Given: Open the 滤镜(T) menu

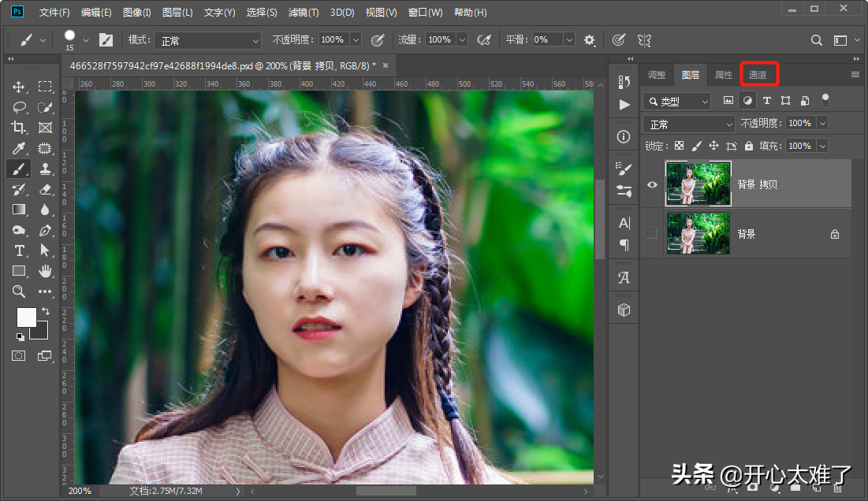Looking at the screenshot, I should (304, 13).
